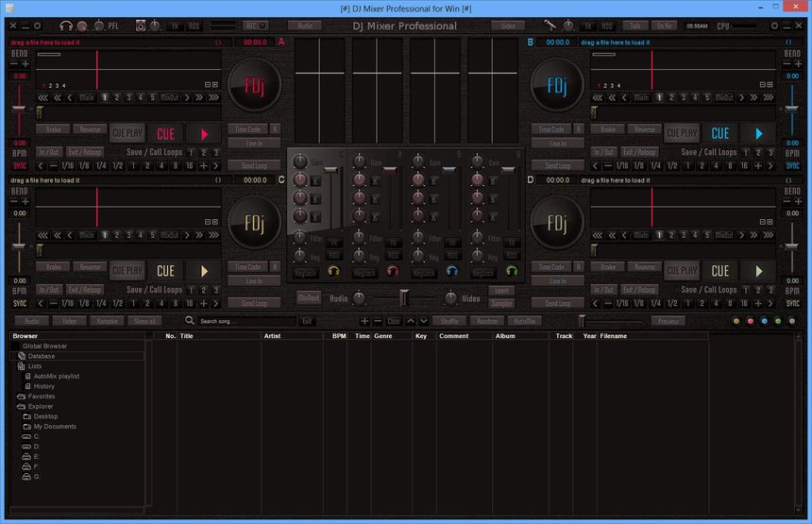Select Database in browser tree
The image size is (812, 524).
[x=42, y=356]
